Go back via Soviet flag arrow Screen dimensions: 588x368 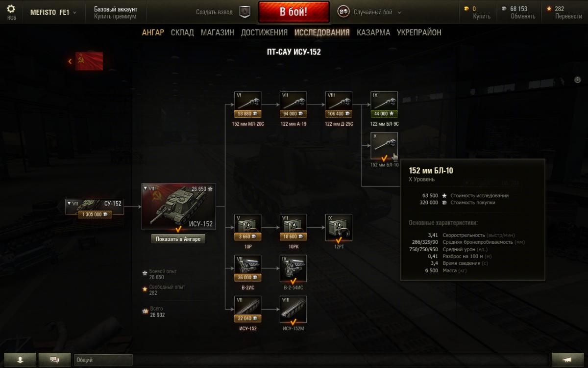coord(86,61)
